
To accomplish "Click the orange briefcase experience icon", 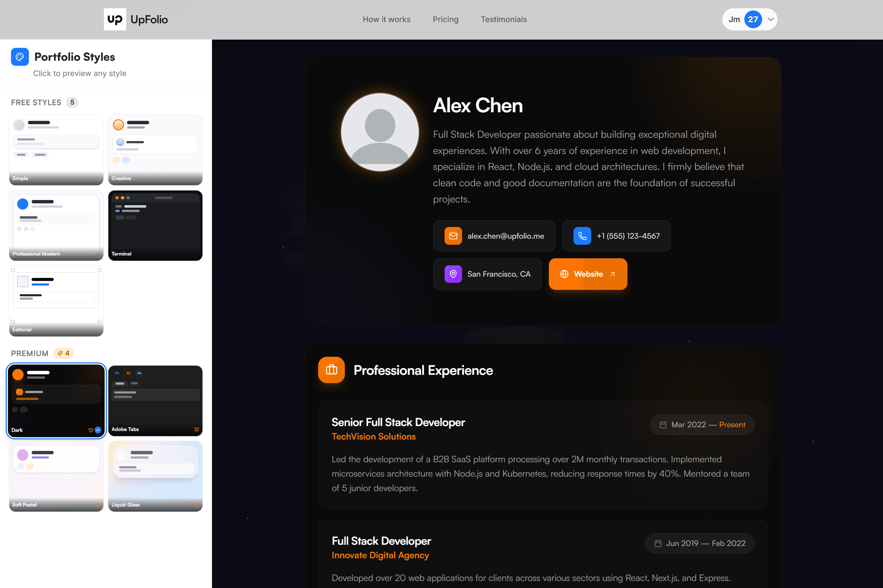I will click(331, 370).
